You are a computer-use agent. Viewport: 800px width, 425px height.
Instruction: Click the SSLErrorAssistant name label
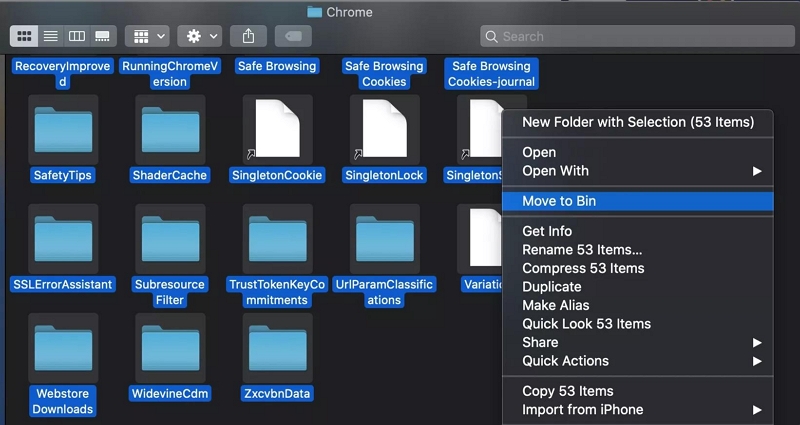click(x=63, y=284)
